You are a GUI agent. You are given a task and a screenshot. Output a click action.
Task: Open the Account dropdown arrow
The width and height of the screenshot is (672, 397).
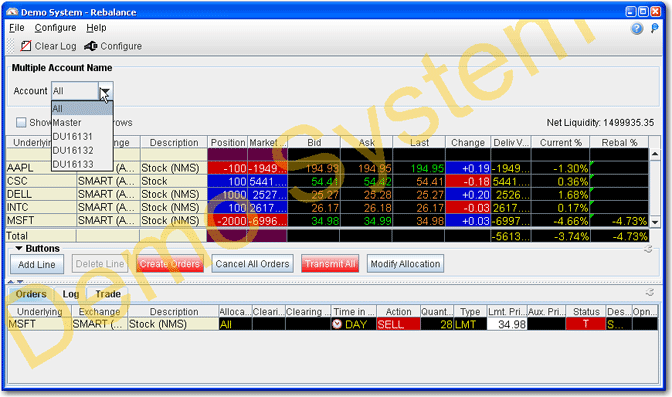pyautogui.click(x=105, y=91)
